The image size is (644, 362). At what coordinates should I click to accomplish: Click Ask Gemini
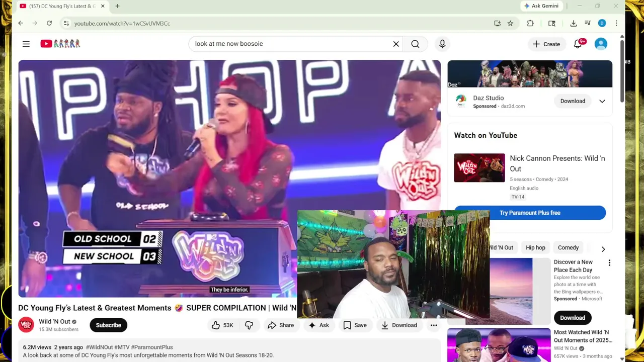click(x=541, y=6)
